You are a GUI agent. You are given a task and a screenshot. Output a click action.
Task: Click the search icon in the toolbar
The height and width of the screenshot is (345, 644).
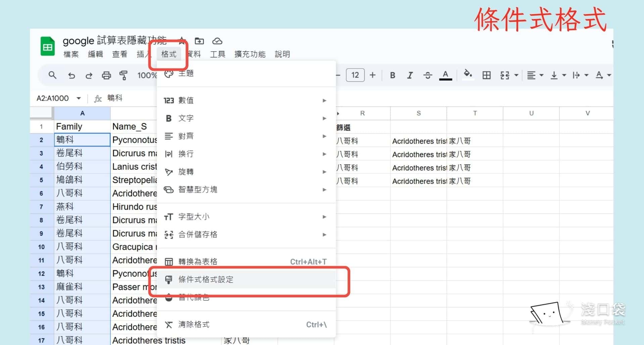tap(52, 75)
